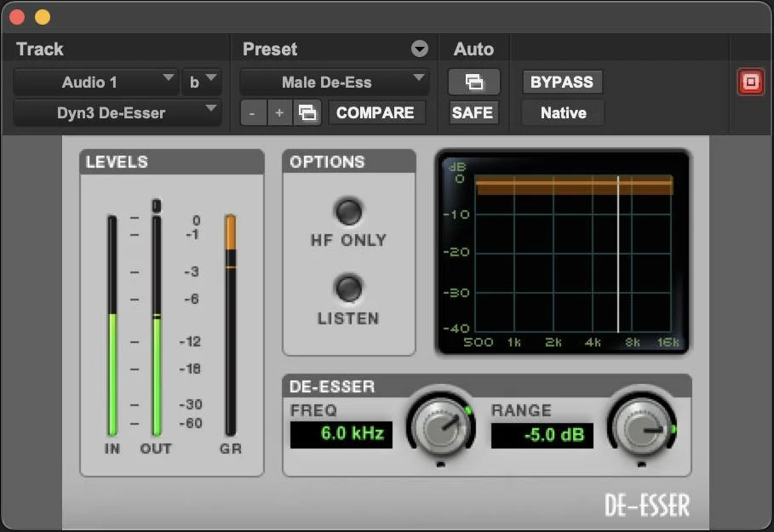Click the Native format label
Image resolution: width=774 pixels, height=532 pixels.
[563, 113]
